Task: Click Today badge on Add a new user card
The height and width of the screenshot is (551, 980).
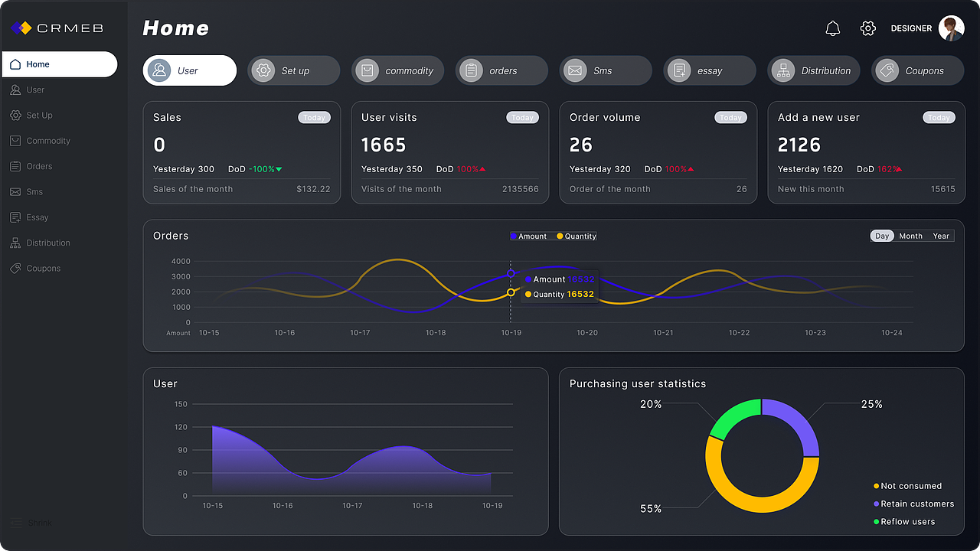Action: [939, 118]
